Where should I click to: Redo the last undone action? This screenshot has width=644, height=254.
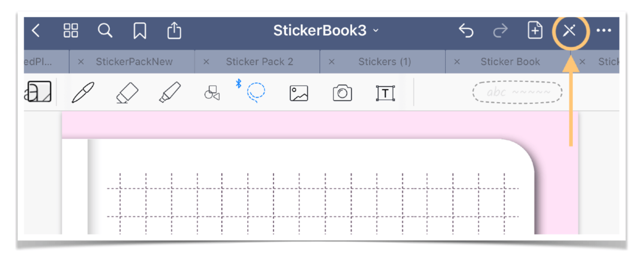coord(501,31)
